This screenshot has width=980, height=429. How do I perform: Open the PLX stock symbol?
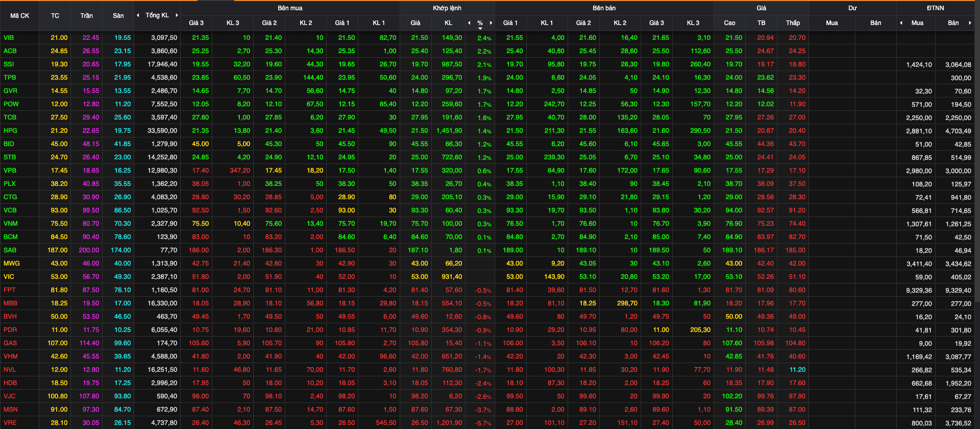point(9,184)
